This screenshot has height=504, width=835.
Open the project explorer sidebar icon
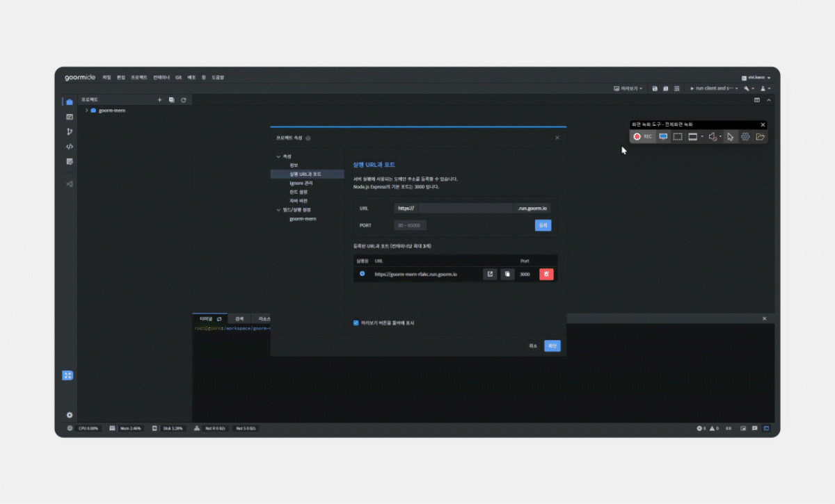69,102
